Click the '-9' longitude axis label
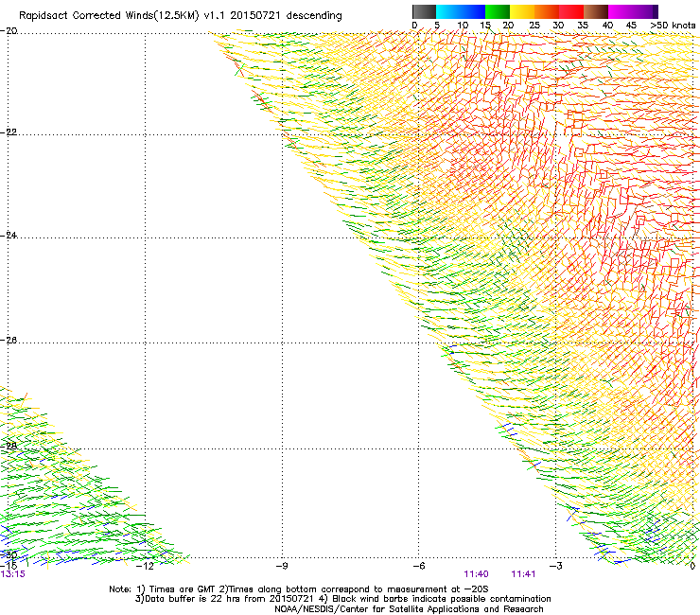Screen dimensions: 700x615 [x=282, y=566]
